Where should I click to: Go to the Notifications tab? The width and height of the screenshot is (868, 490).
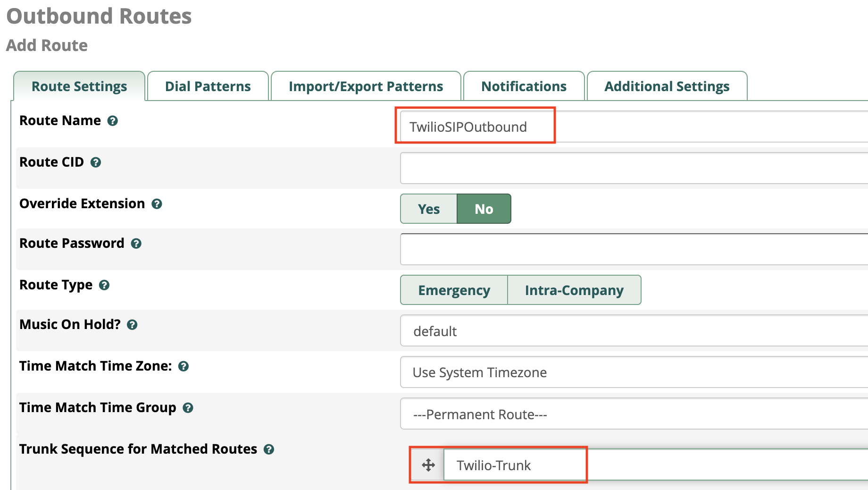point(524,86)
